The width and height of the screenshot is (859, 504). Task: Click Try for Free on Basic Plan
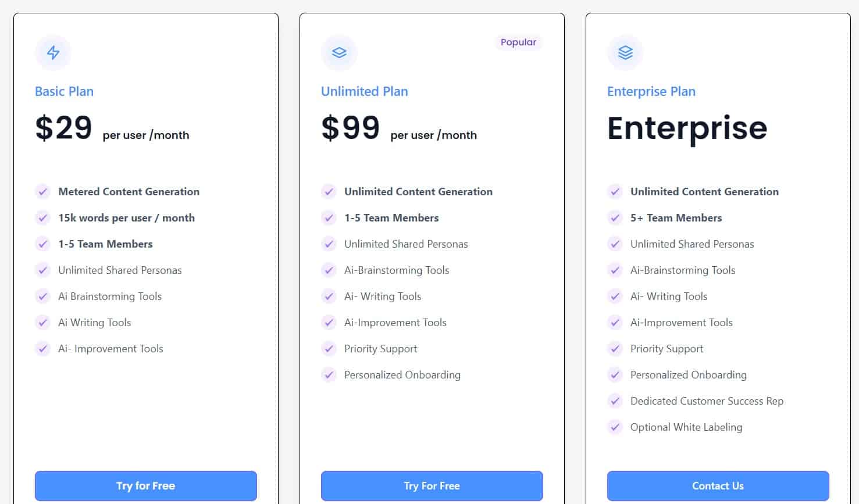pyautogui.click(x=145, y=486)
